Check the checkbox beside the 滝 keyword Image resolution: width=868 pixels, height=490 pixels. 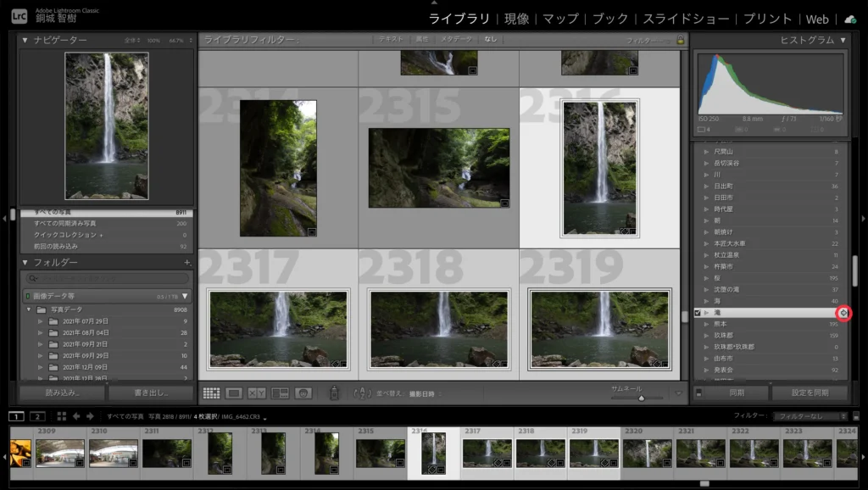697,312
